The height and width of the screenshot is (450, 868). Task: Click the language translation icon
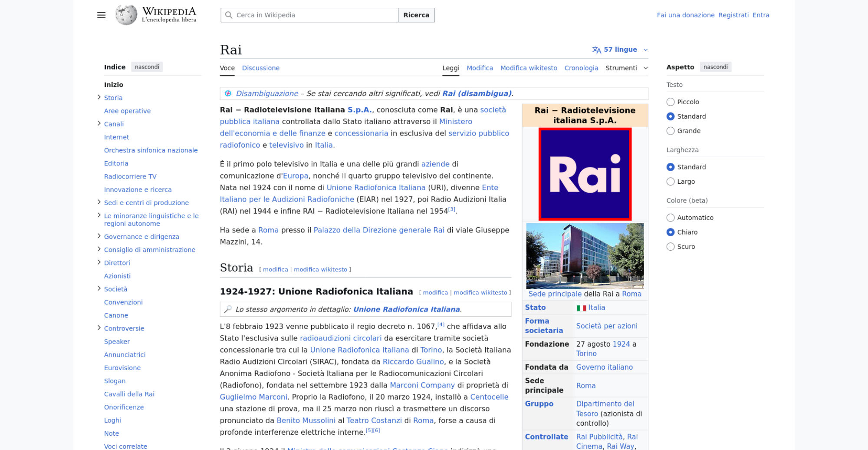[597, 50]
